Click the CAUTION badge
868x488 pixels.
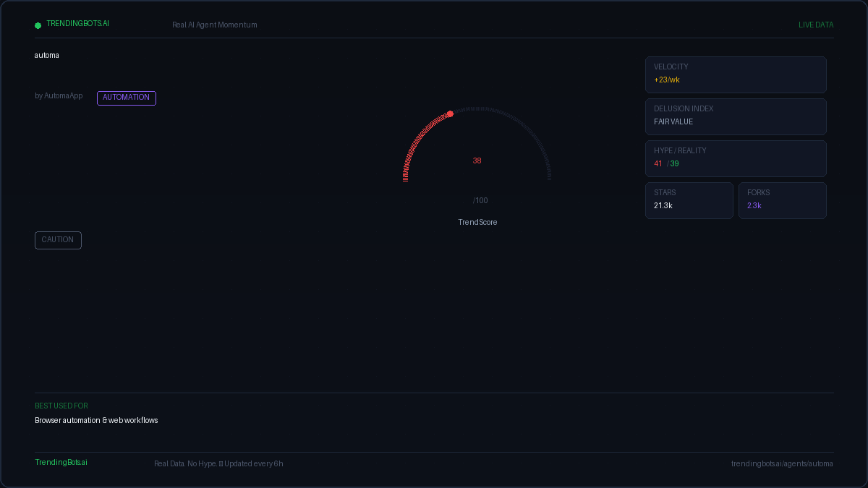pos(58,240)
